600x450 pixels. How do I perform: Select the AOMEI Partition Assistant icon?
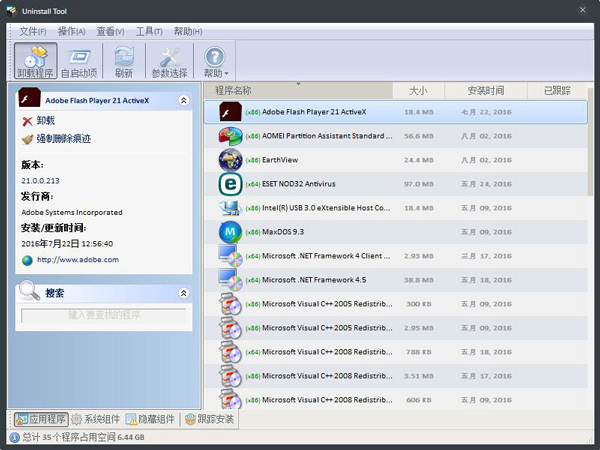pyautogui.click(x=230, y=136)
